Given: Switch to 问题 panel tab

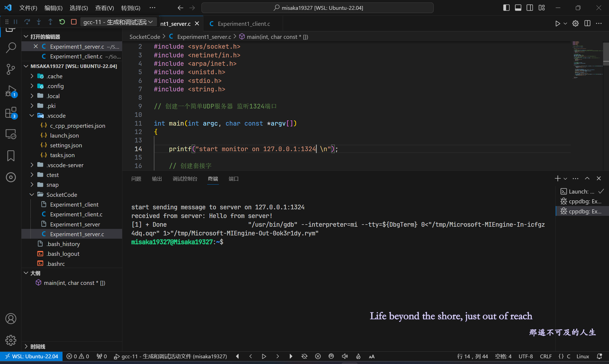Looking at the screenshot, I should pos(136,179).
